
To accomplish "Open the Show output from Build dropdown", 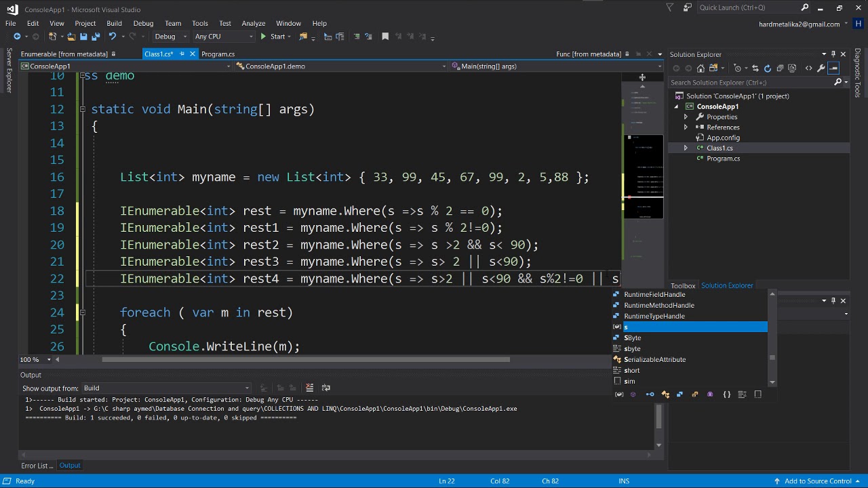I will point(166,388).
